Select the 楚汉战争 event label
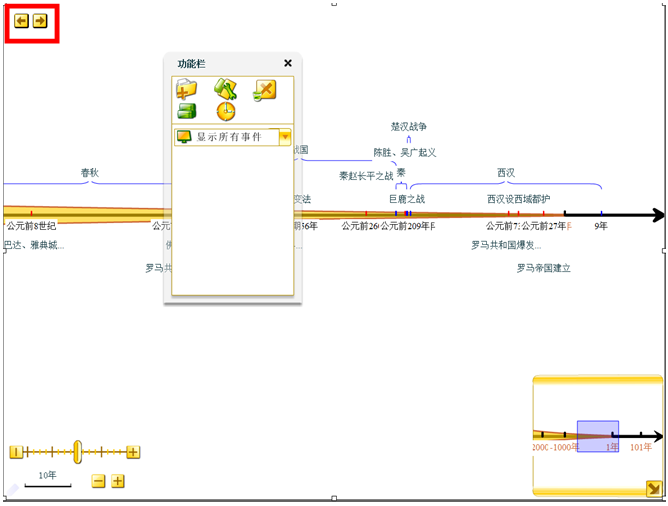 (x=409, y=127)
